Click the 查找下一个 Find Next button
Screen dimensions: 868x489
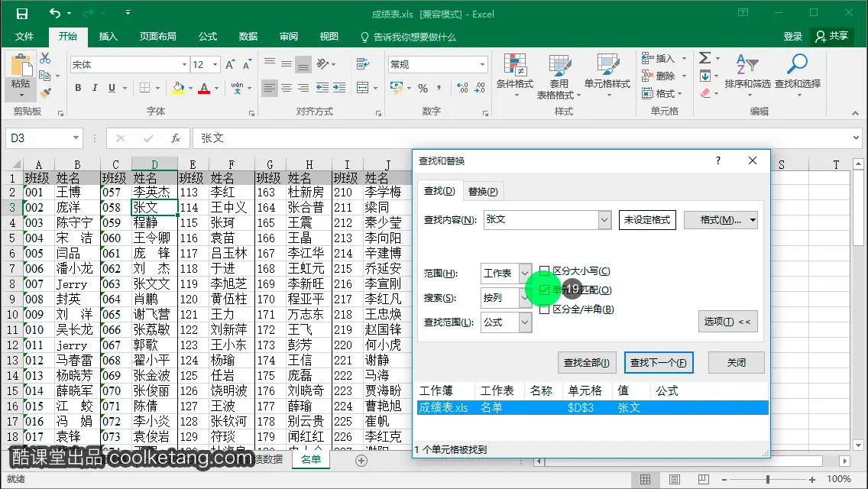(x=658, y=363)
